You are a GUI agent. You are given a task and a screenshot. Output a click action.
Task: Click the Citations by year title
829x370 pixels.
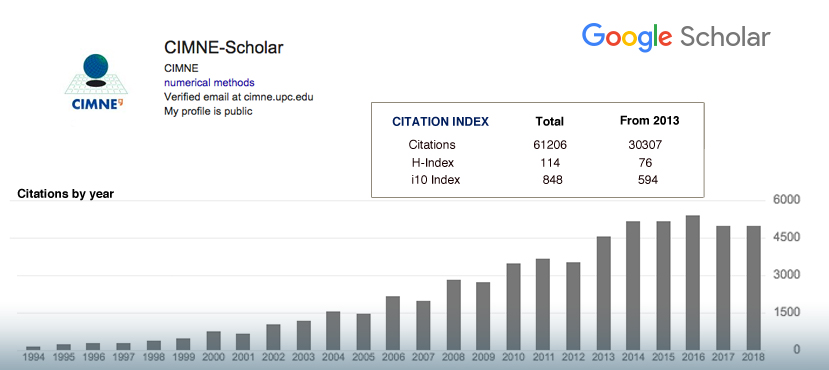66,194
